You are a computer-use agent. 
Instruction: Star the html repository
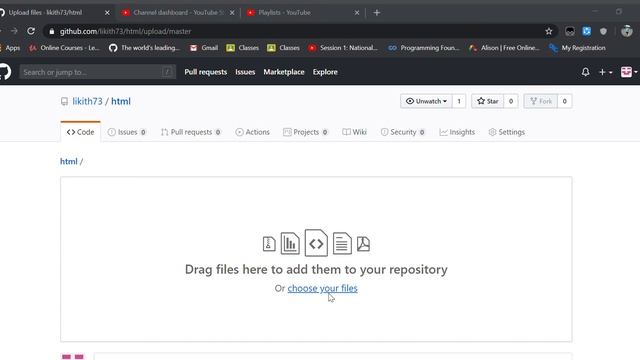pos(488,101)
